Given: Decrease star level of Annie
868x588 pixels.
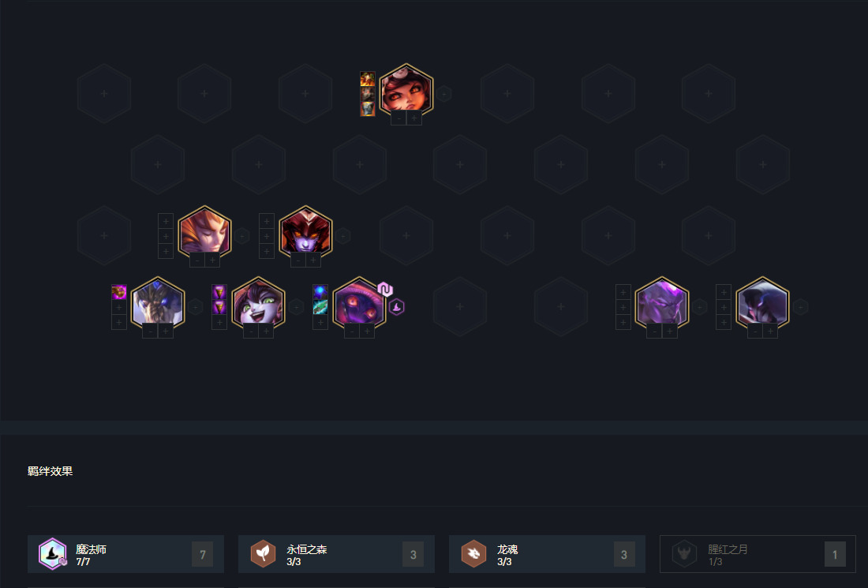Looking at the screenshot, I should (x=398, y=118).
